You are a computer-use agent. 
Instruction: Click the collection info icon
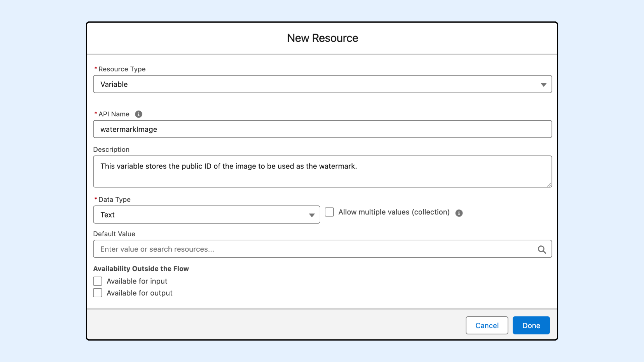coord(459,213)
